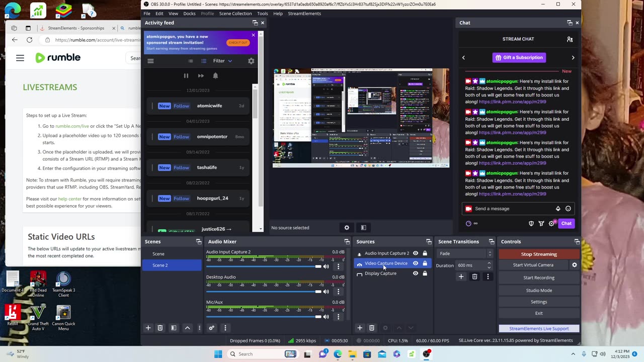This screenshot has height=362, width=644.
Task: Open the Tools menu
Action: click(x=263, y=14)
